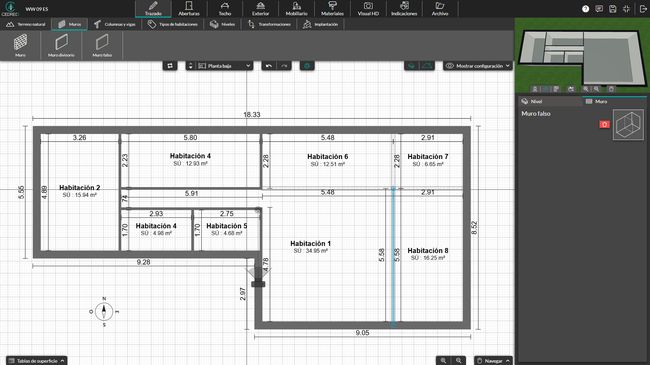Image resolution: width=650 pixels, height=365 pixels.
Task: Click the Muro falso wireframe thumbnail
Action: [628, 124]
